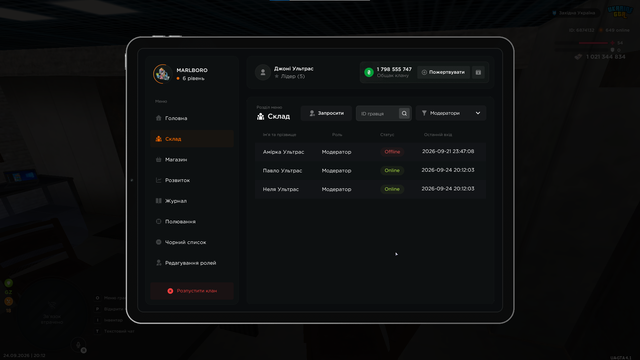
Task: Select the Аміріка Ультрас row name
Action: [x=283, y=152]
